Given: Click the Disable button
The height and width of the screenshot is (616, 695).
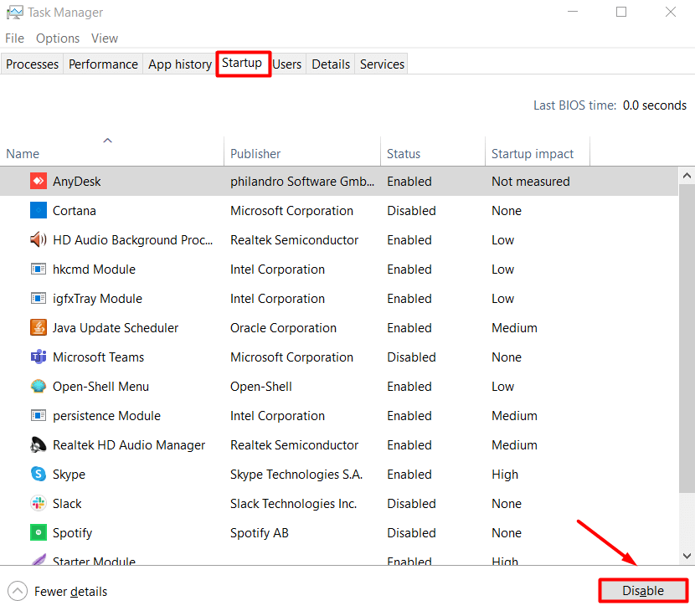Looking at the screenshot, I should click(643, 590).
